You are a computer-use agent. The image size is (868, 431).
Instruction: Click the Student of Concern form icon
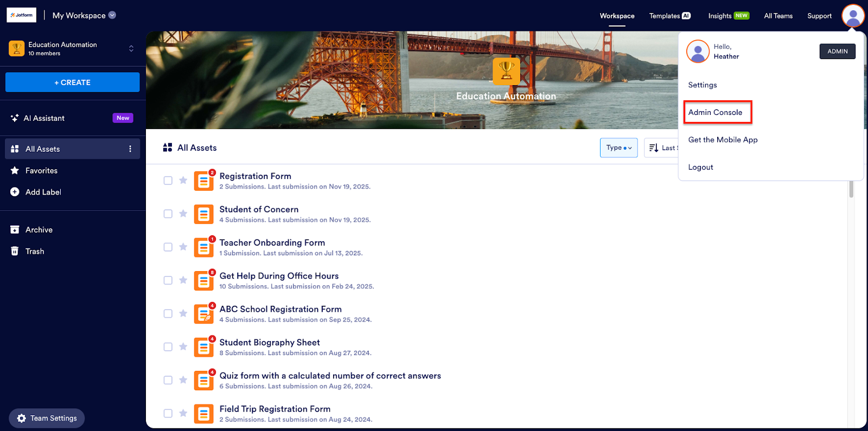pyautogui.click(x=203, y=214)
